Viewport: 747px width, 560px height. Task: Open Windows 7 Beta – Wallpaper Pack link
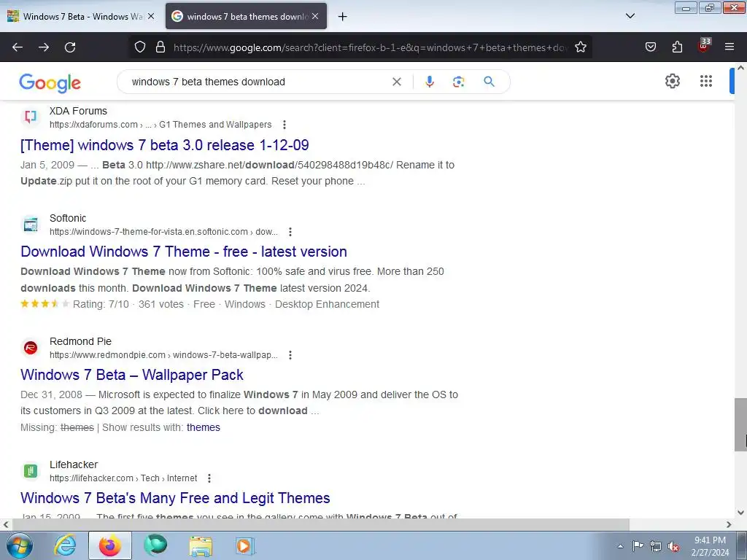[x=132, y=375]
